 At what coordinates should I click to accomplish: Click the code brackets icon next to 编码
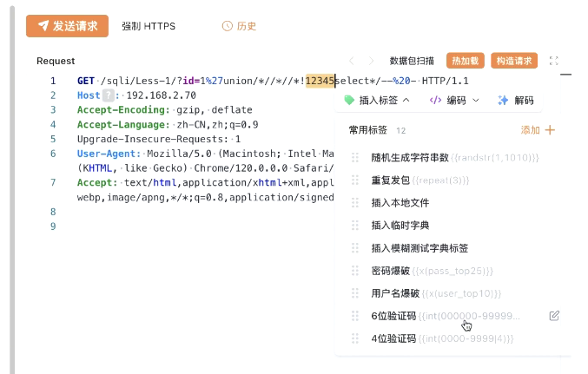click(x=435, y=101)
